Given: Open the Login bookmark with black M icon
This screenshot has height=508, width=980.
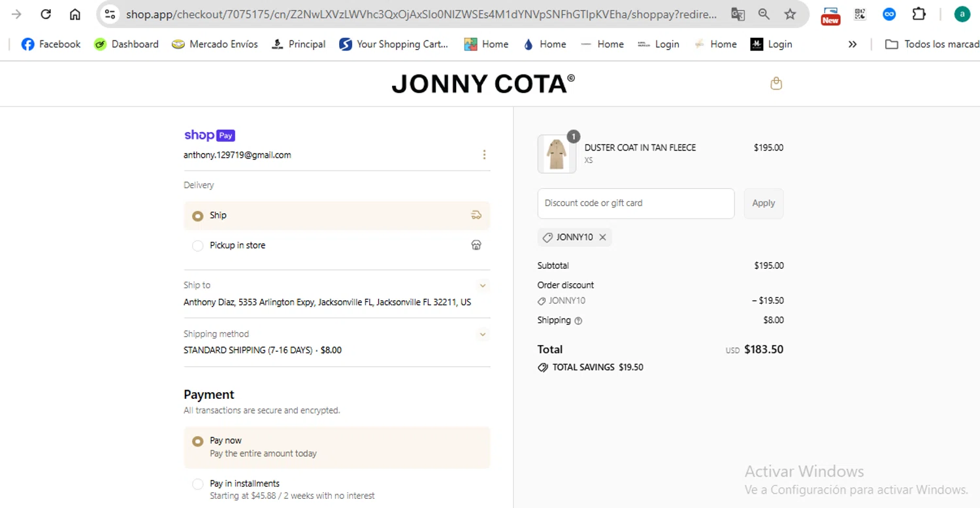Looking at the screenshot, I should [772, 44].
